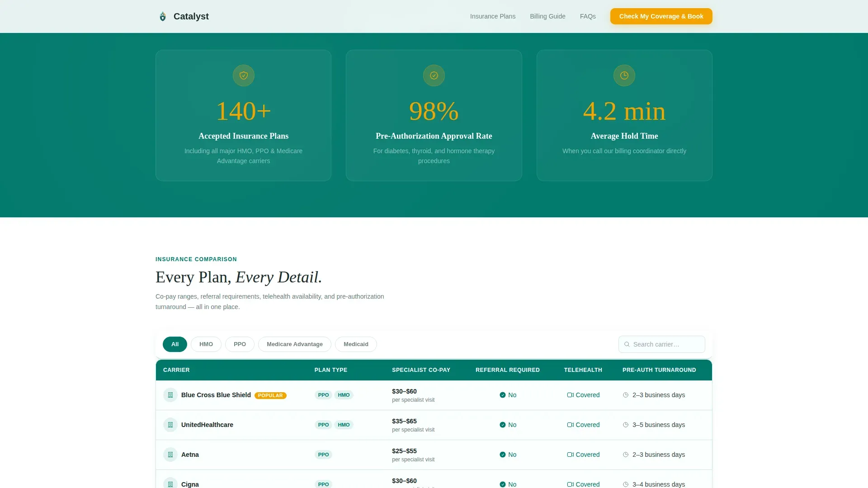Click the Blue Cross Blue Shield carrier name

pyautogui.click(x=216, y=395)
